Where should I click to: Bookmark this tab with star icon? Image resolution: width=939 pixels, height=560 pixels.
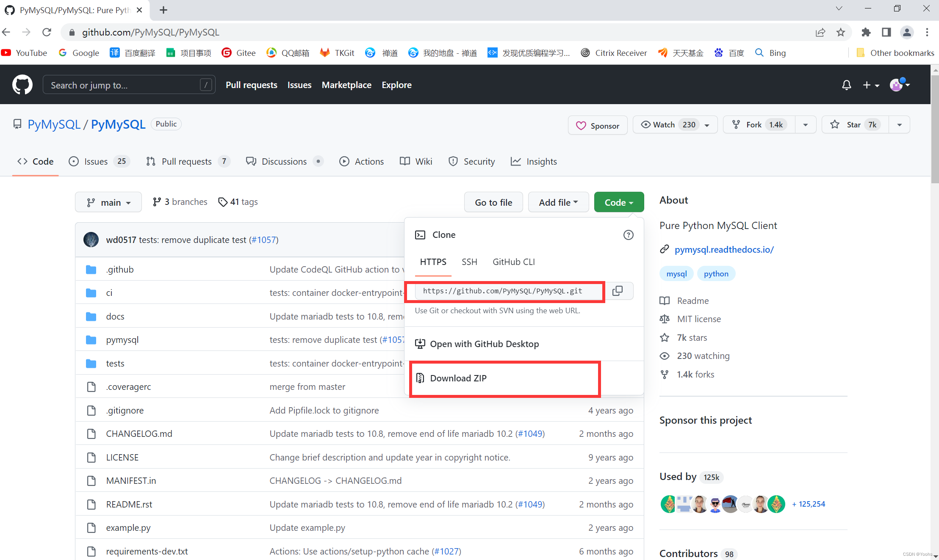(x=840, y=32)
